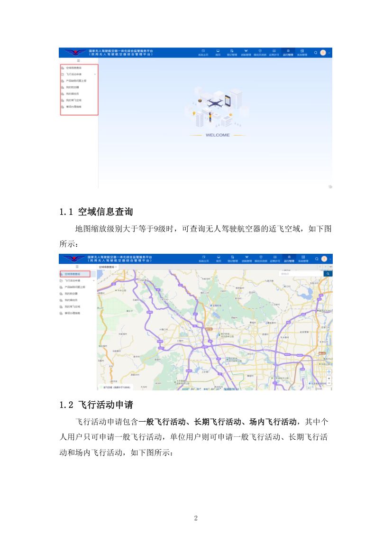Click bold text 一般飞行活动
Screen dimensions: 392x555
coord(162,422)
